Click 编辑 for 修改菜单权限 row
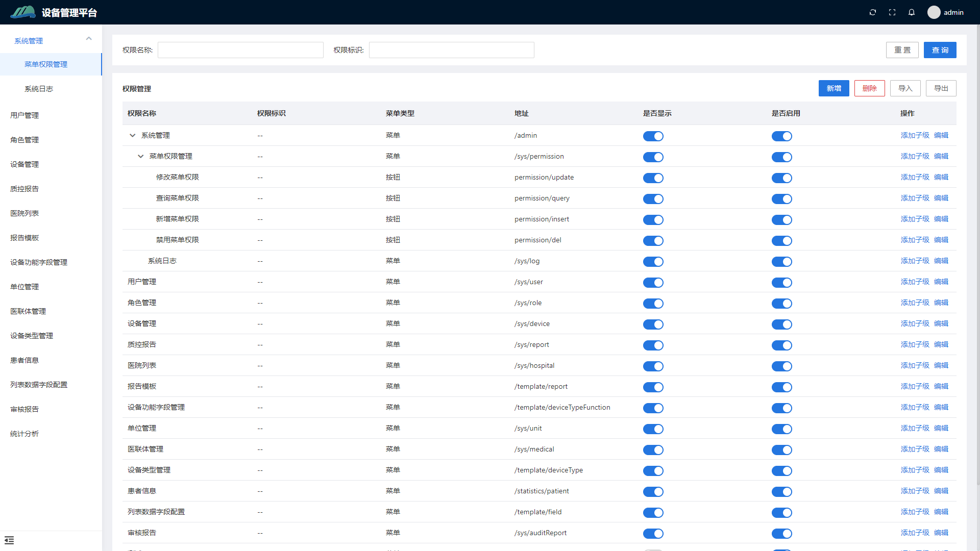The height and width of the screenshot is (551, 980). [941, 177]
